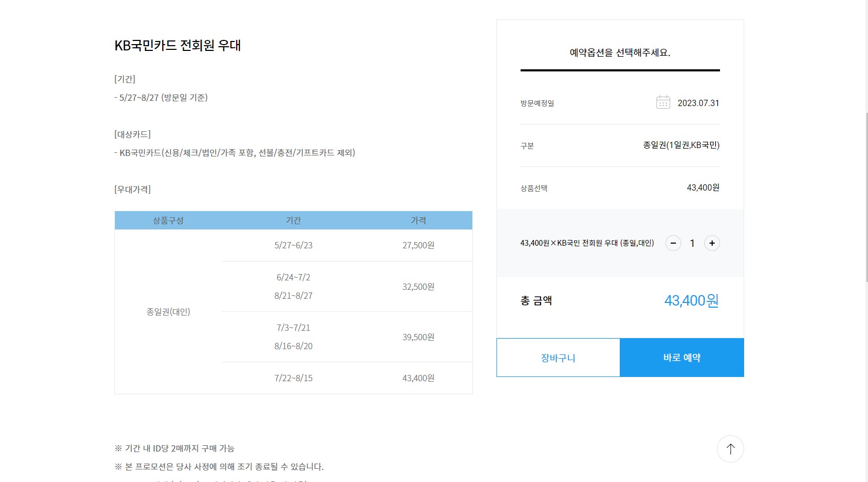Viewport: 868px width, 482px height.
Task: Select the visit date 2023.07.31 field
Action: point(698,103)
